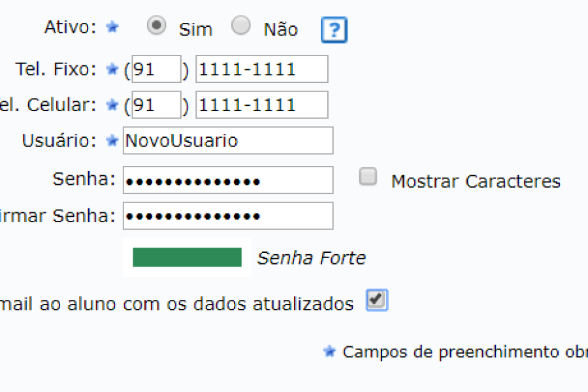Click the green password strength bar
The image size is (588, 392).
[x=187, y=257]
